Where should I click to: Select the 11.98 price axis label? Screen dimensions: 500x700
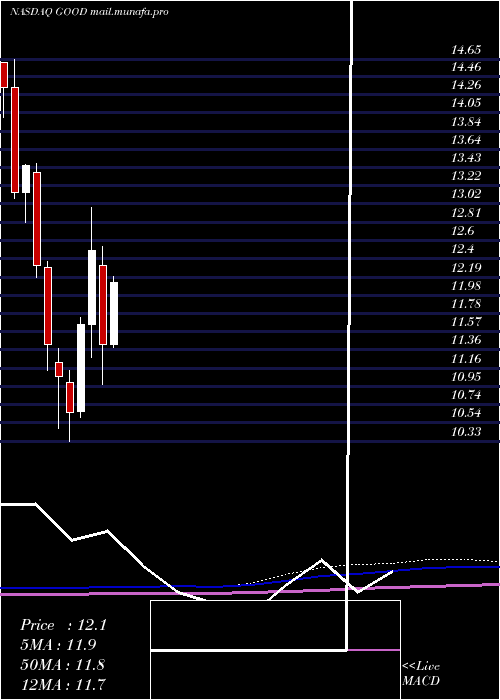466,286
